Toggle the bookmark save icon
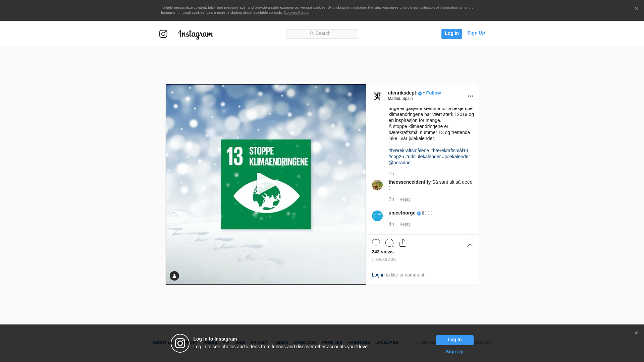 coord(470,243)
